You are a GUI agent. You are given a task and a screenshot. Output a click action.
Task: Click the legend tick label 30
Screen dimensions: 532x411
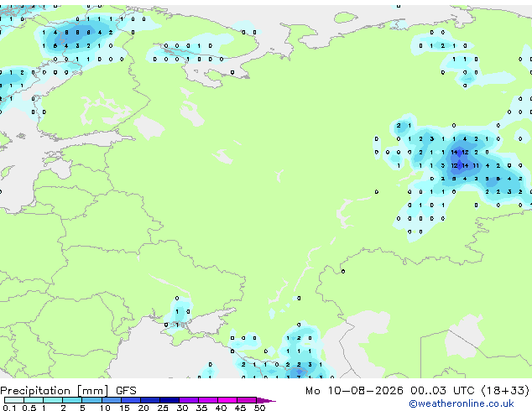182,408
